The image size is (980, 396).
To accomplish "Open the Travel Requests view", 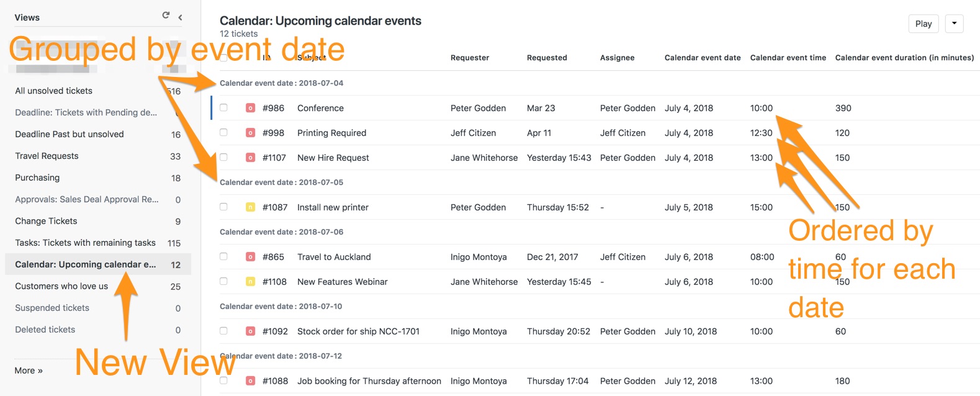I will [x=47, y=156].
